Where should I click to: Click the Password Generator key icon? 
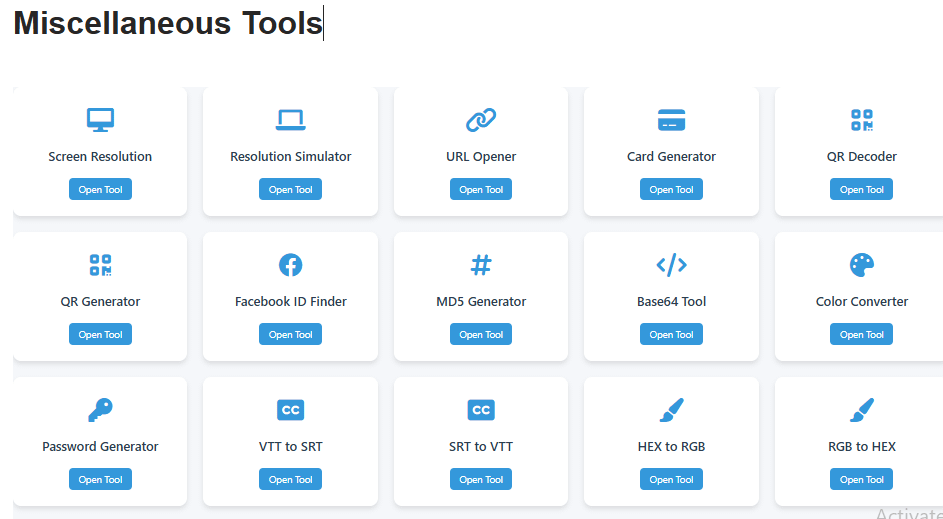pyautogui.click(x=100, y=410)
